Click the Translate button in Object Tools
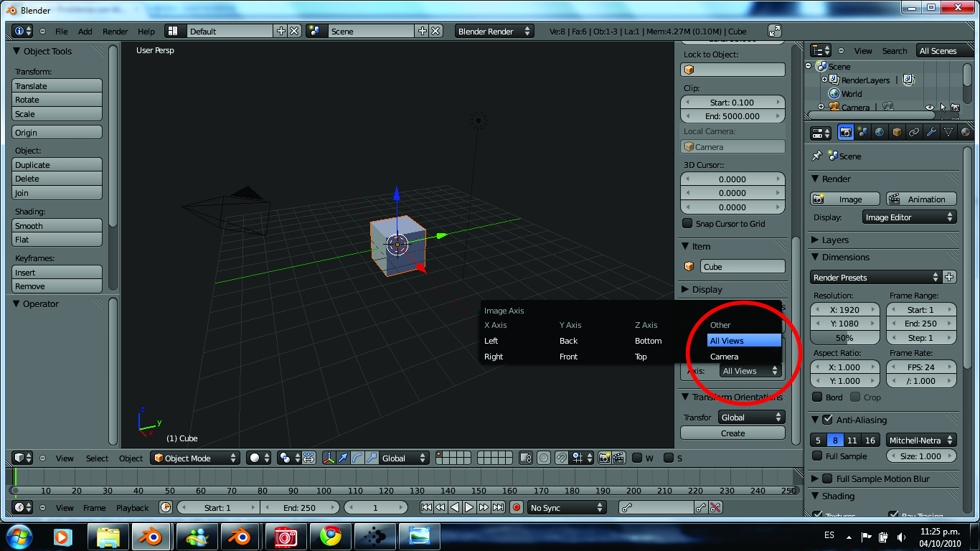The width and height of the screenshot is (980, 551). pyautogui.click(x=57, y=85)
